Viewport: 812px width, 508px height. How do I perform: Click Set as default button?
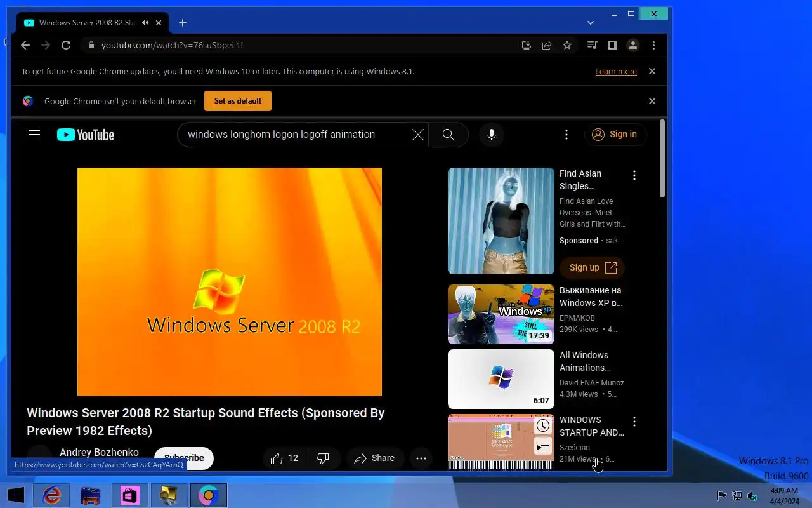(238, 101)
